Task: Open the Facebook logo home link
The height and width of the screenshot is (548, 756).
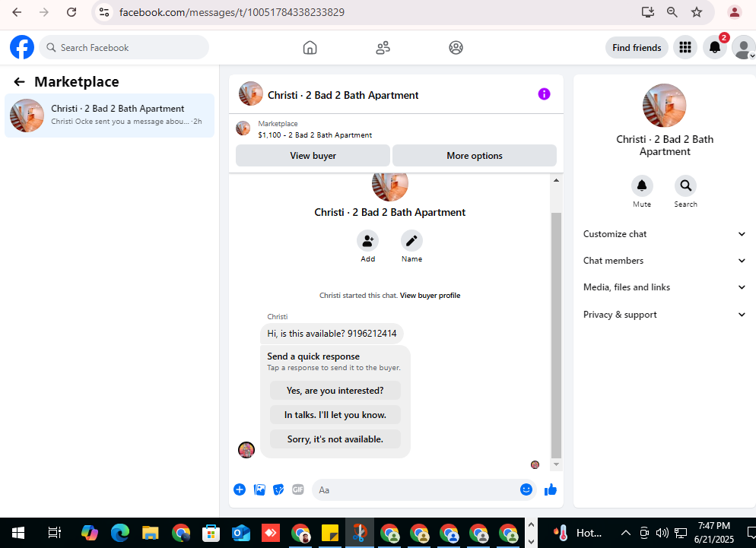Action: coord(22,47)
